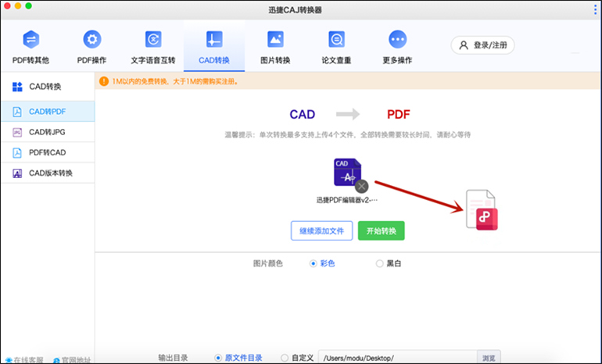Remove the added file with the X badge

click(x=361, y=187)
